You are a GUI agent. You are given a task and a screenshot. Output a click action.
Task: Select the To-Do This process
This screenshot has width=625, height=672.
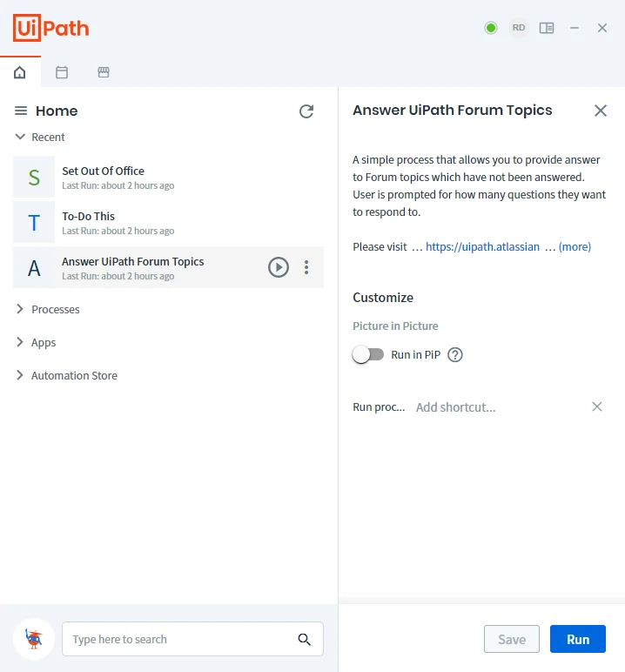click(x=168, y=222)
